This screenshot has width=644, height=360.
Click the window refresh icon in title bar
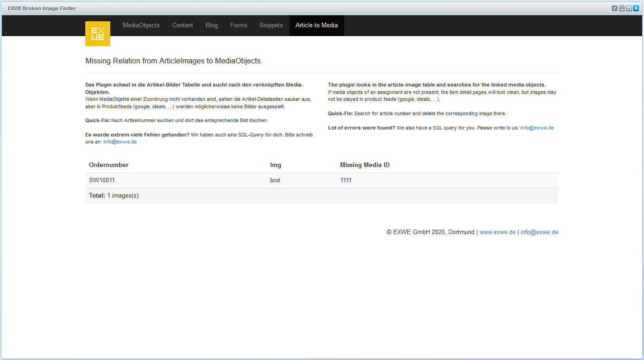pos(615,8)
